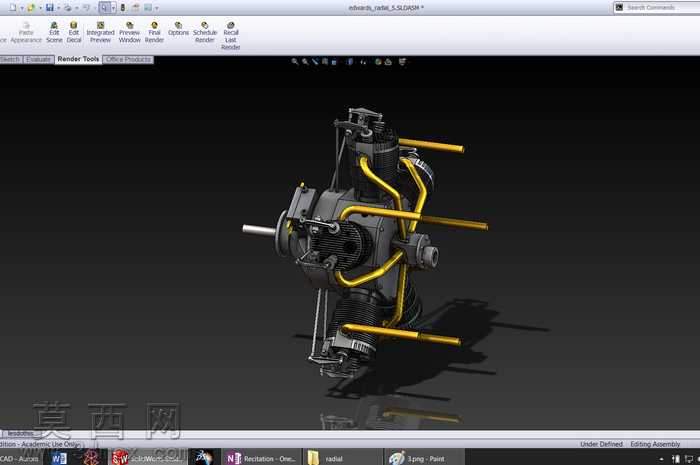Show hidden icons in the system tray
Screen dimensions: 700x465
point(661,459)
